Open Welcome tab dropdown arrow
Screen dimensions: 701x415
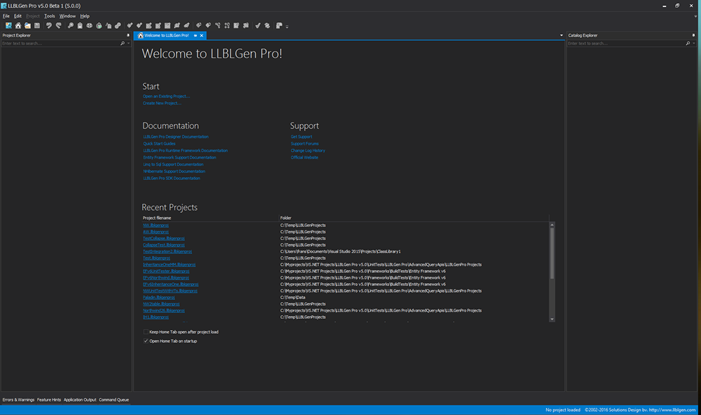(195, 35)
